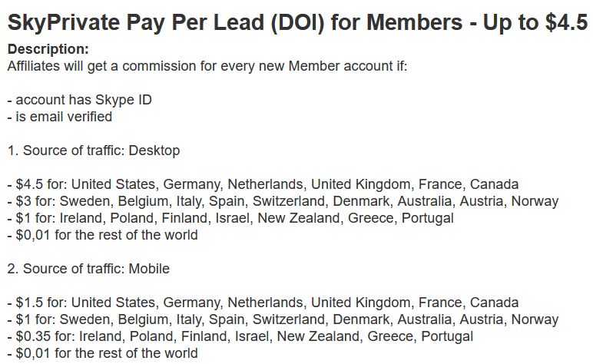The height and width of the screenshot is (364, 593).
Task: Click the $4.5 desktop rate line
Action: click(263, 184)
